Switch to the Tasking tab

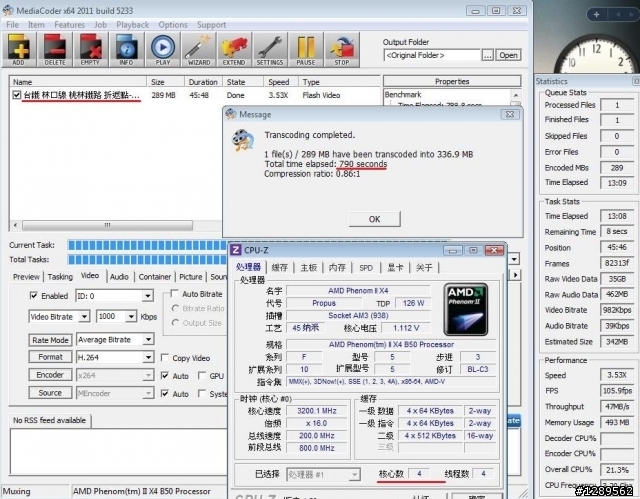coord(60,277)
